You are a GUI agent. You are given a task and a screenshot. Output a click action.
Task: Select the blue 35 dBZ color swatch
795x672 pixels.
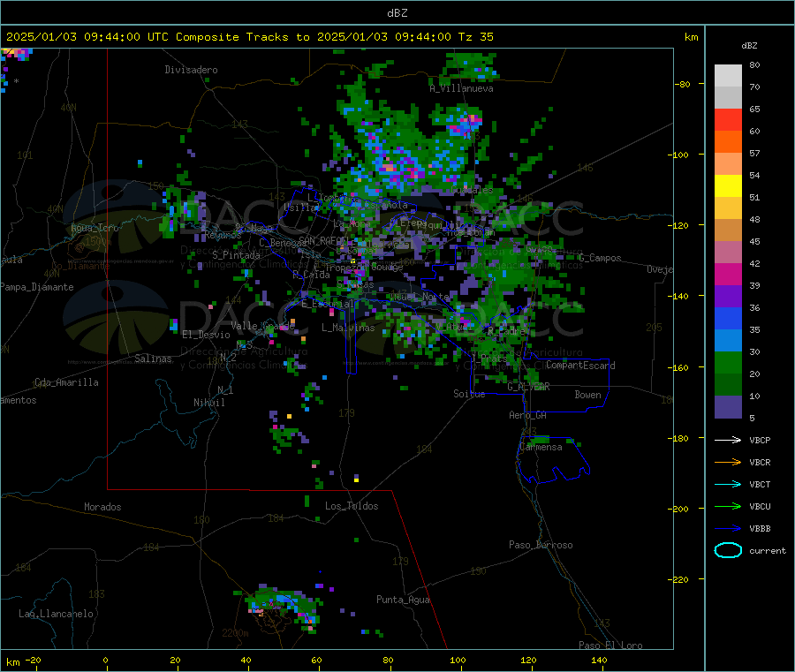[728, 319]
